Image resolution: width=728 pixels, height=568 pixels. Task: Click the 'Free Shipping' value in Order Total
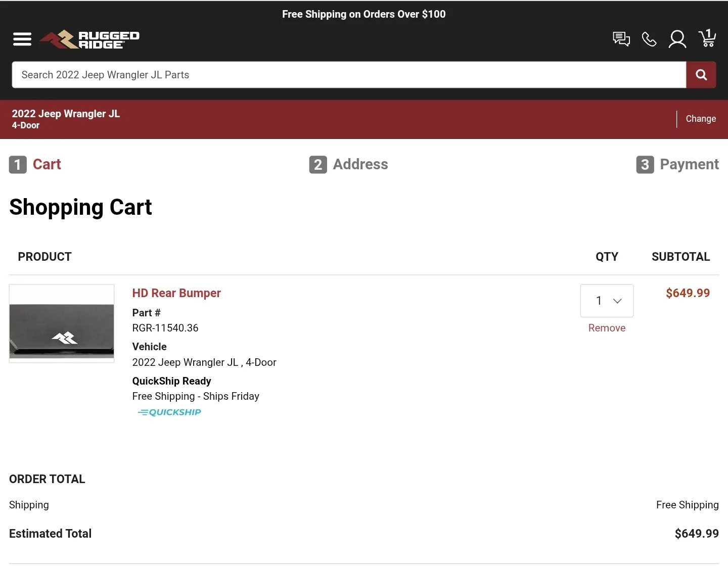click(x=688, y=505)
